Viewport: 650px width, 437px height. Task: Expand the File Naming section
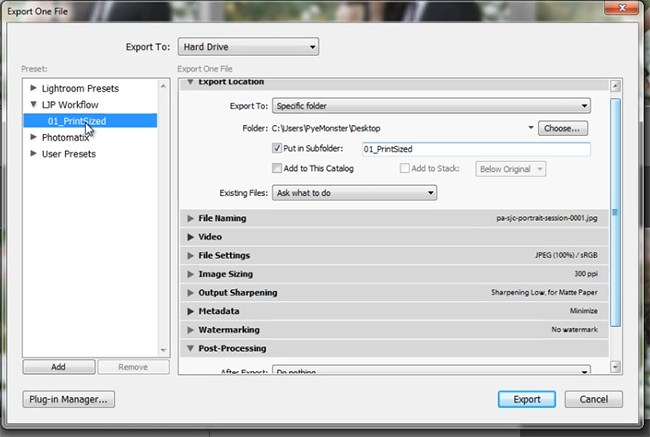click(x=190, y=218)
